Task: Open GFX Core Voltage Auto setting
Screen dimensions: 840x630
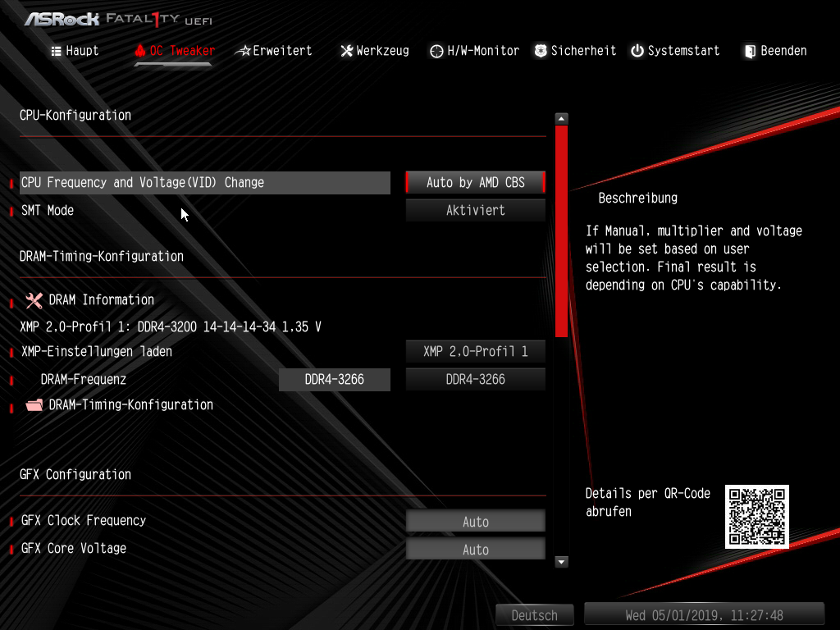Action: (x=476, y=549)
